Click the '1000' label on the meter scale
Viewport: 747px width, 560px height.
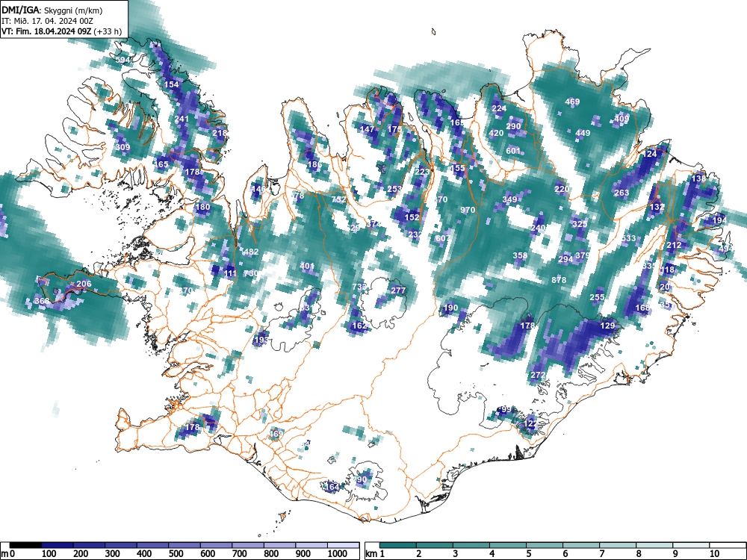(x=338, y=554)
